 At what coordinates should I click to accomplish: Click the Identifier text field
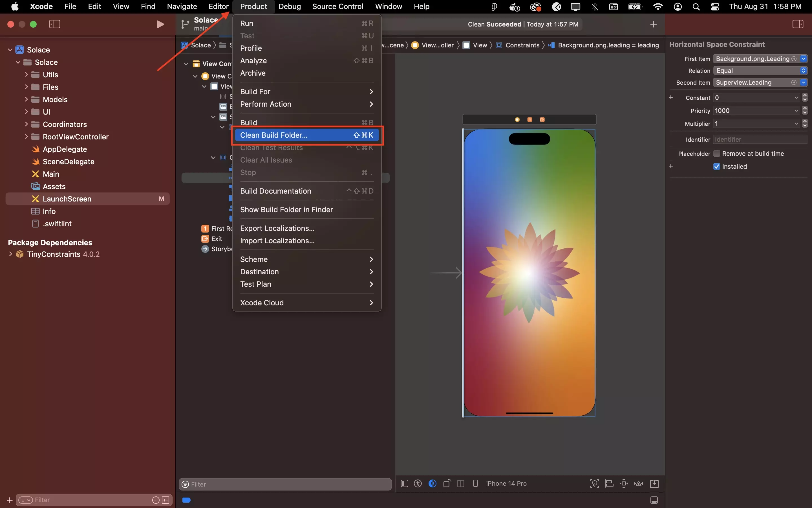(760, 139)
